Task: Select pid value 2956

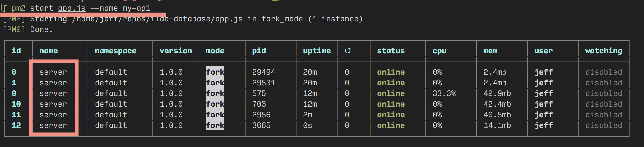Action: click(x=261, y=115)
